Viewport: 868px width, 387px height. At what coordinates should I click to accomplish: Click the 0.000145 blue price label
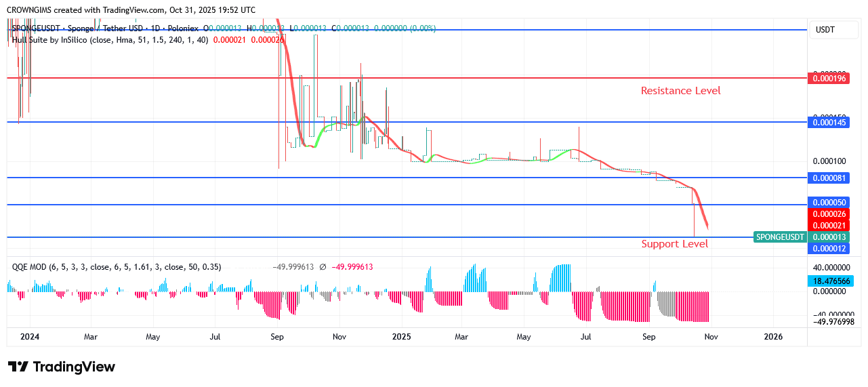[x=829, y=123]
